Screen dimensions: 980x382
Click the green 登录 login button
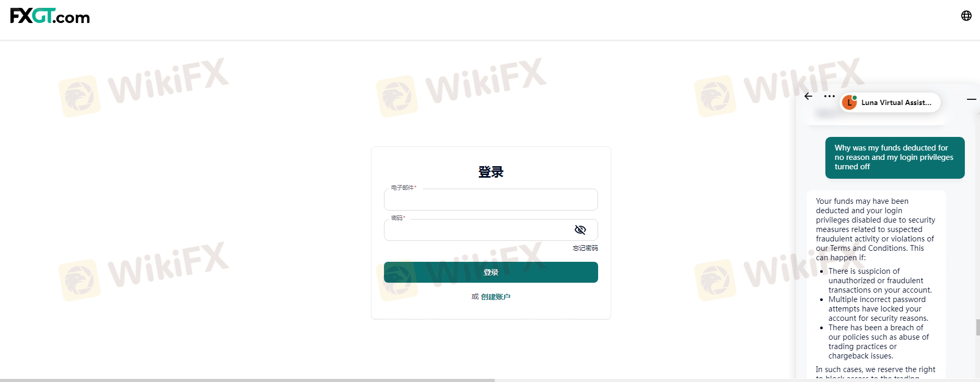coord(491,272)
